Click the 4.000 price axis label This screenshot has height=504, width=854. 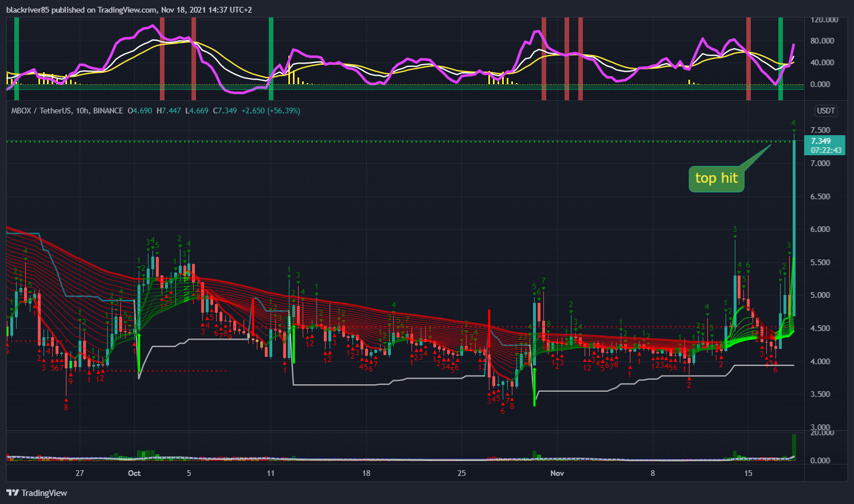(x=821, y=361)
